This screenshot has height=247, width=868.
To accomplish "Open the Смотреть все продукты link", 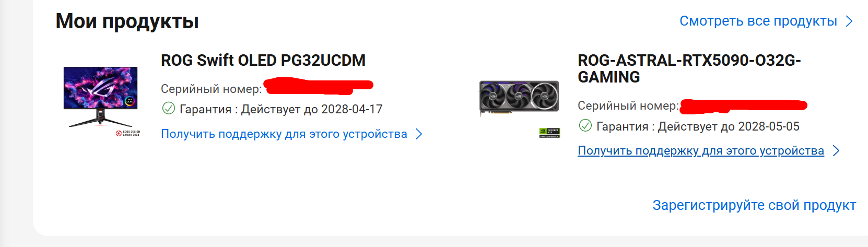I will click(758, 21).
